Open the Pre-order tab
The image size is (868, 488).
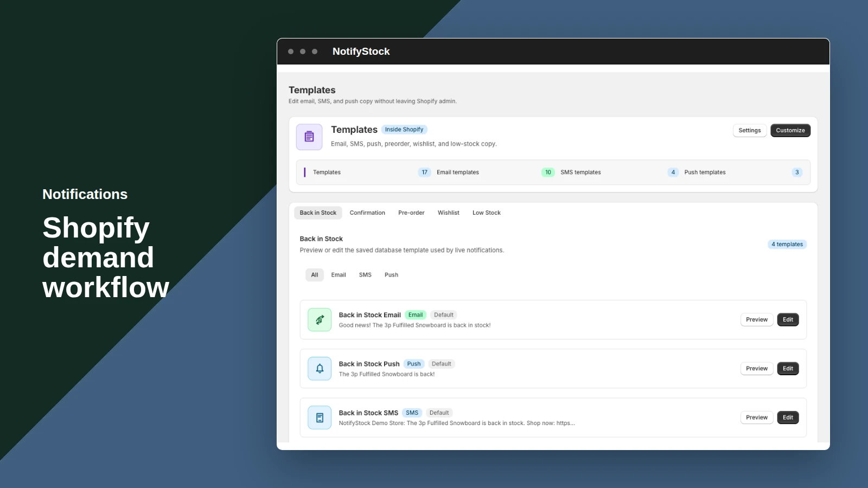pos(411,213)
